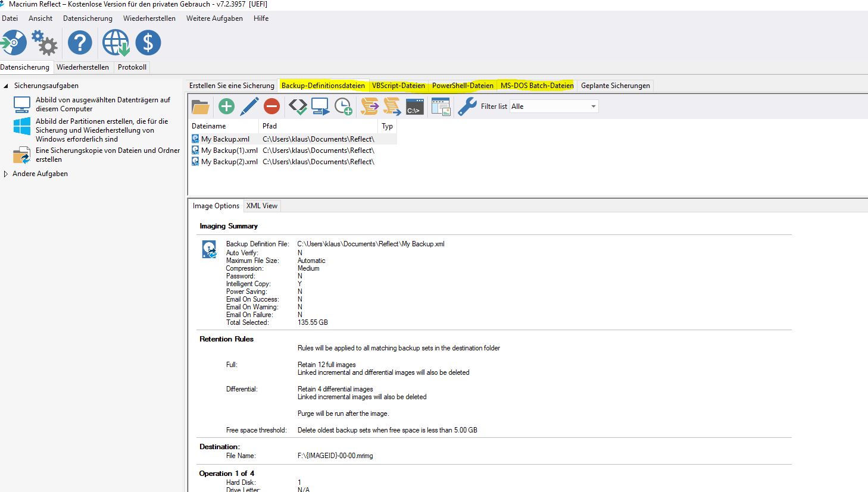868x492 pixels.
Task: Open the Hilfe menu
Action: [261, 18]
